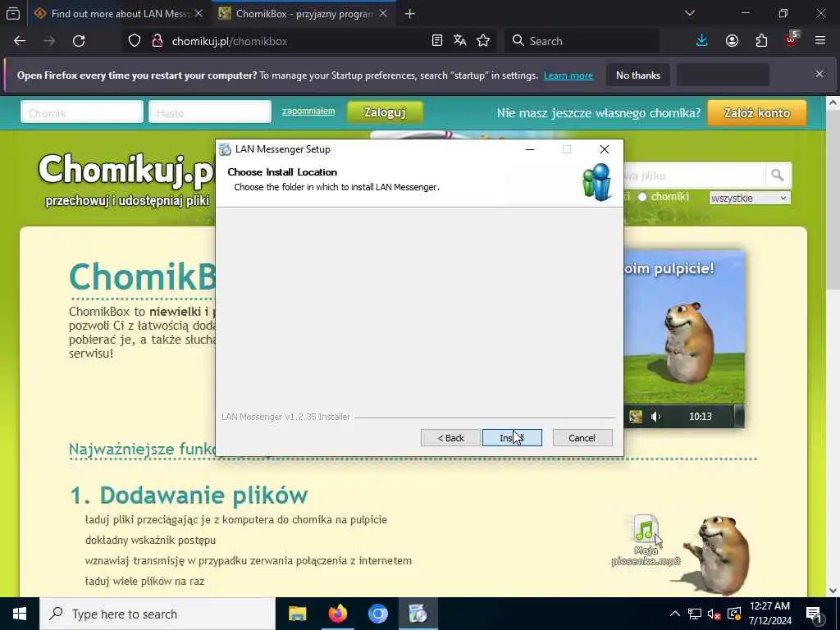This screenshot has width=840, height=630.
Task: Show hidden system tray icons
Action: point(675,614)
